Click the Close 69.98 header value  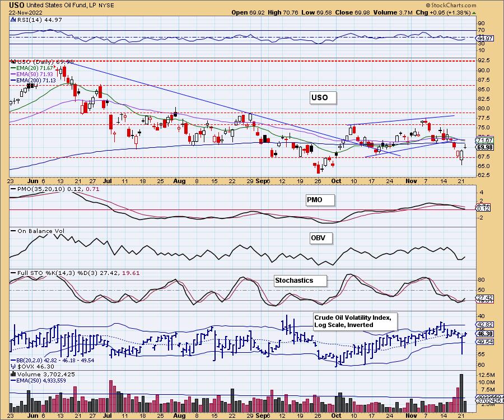click(x=352, y=12)
